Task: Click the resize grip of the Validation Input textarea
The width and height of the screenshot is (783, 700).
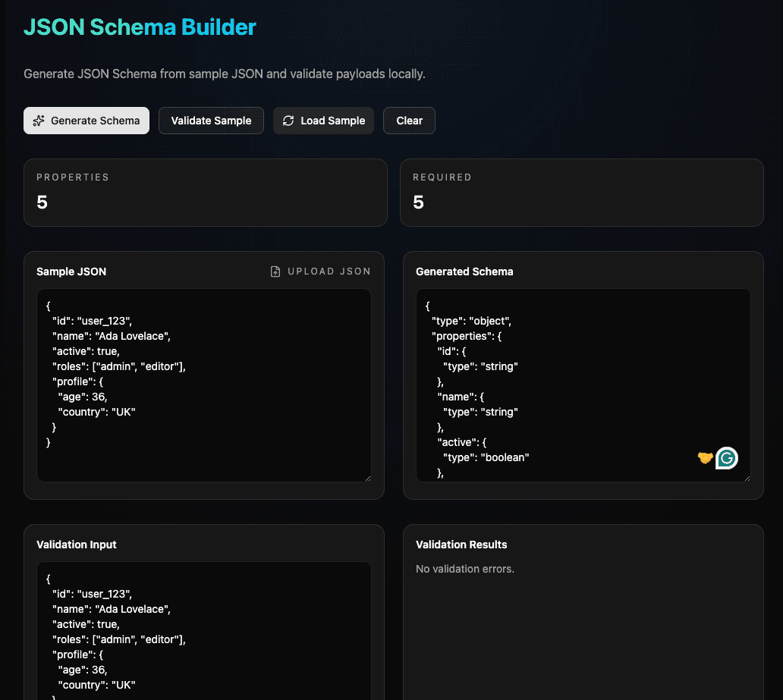Action: tap(369, 695)
